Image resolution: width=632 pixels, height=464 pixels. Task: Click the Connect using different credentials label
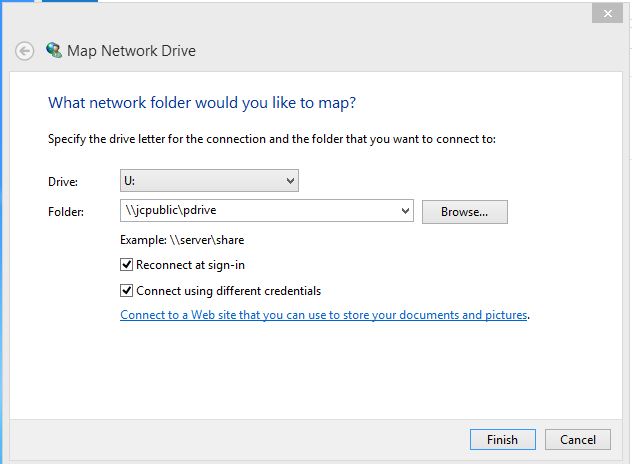[x=229, y=291]
